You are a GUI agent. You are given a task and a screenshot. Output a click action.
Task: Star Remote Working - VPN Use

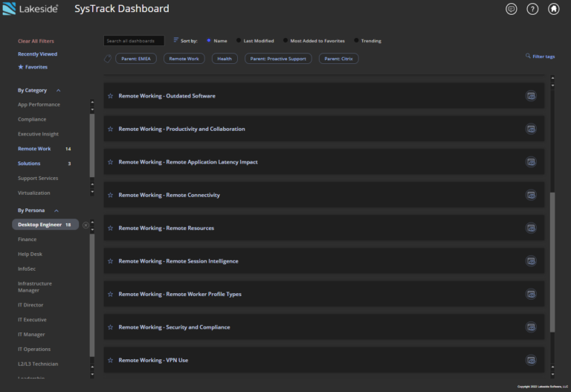110,360
